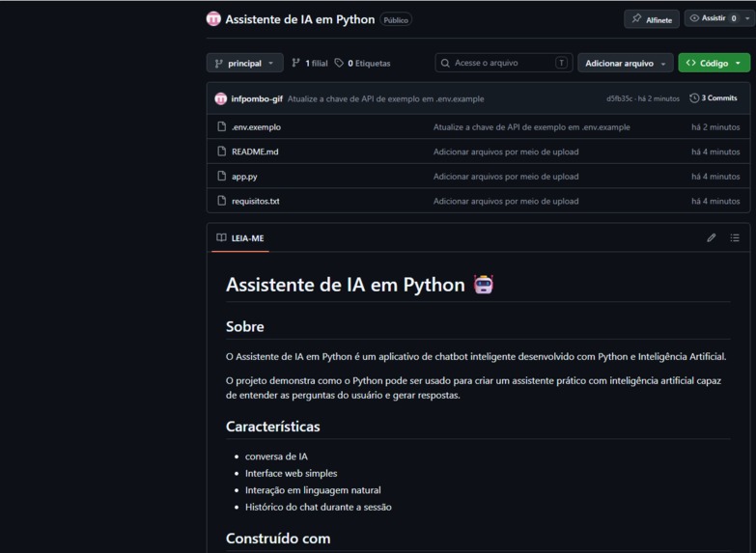This screenshot has width=756, height=553.
Task: Open the 0 Etiquetas tags link
Action: pyautogui.click(x=363, y=63)
